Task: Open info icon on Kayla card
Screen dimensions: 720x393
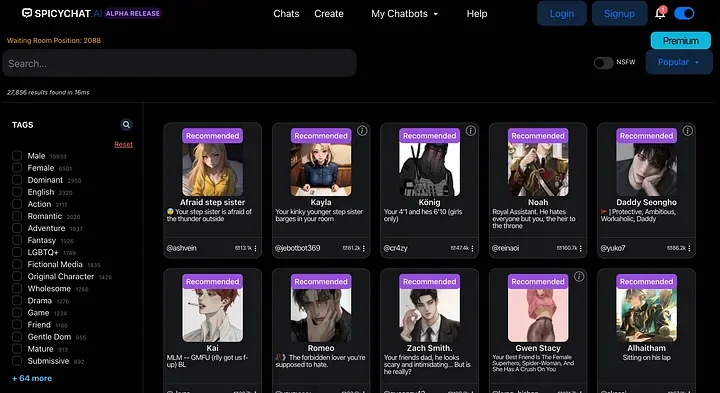Action: click(x=362, y=131)
